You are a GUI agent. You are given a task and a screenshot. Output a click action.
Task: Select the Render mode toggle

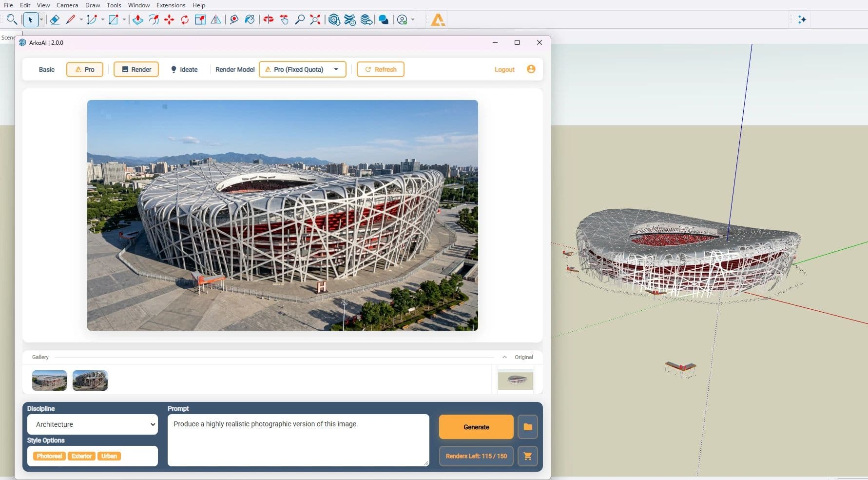[136, 69]
